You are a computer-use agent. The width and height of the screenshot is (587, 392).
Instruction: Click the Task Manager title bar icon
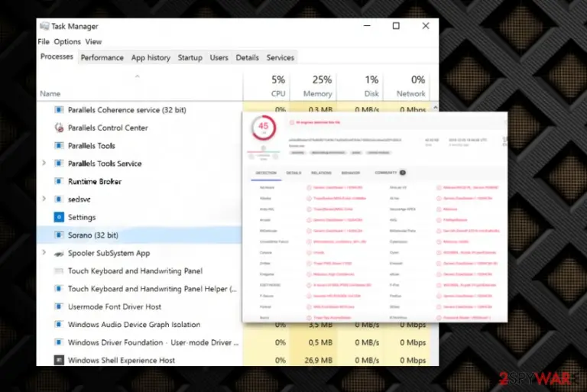pyautogui.click(x=44, y=26)
